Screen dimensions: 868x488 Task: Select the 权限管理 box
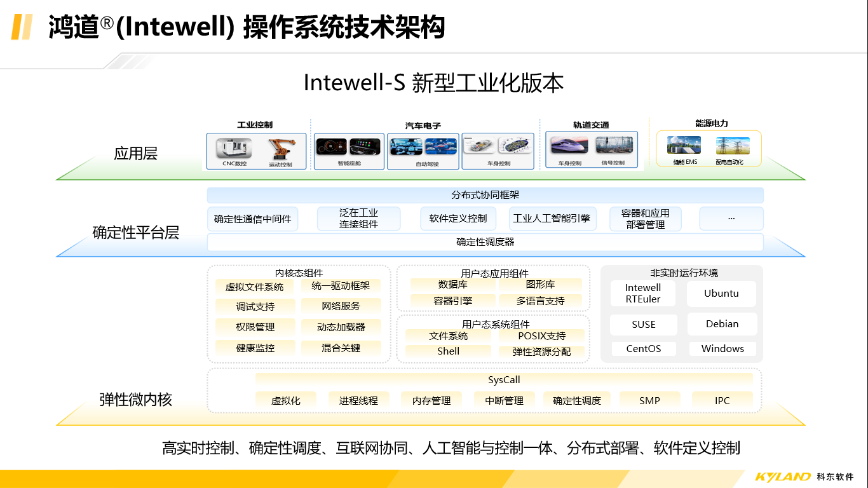click(x=255, y=327)
